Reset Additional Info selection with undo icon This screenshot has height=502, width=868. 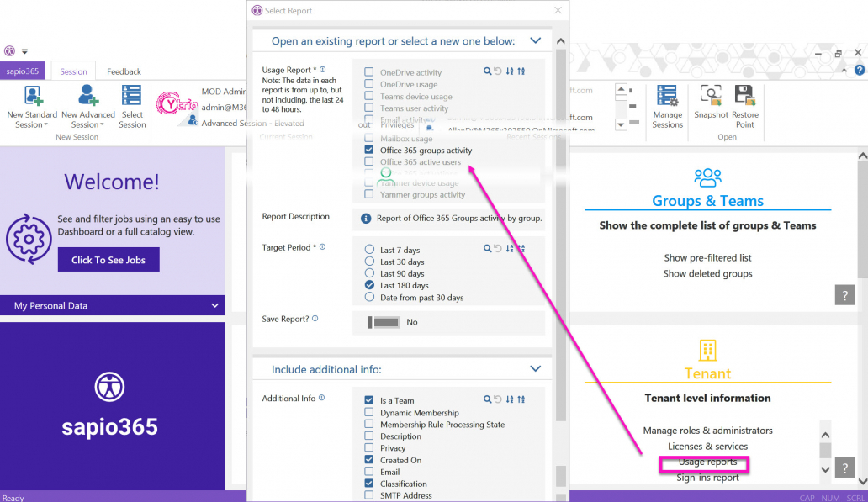coord(498,399)
